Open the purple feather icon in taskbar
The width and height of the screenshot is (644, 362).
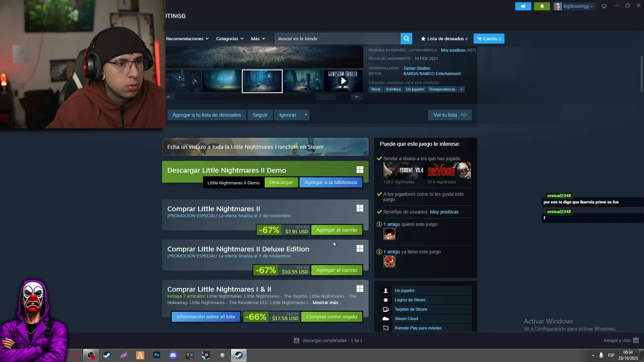pyautogui.click(x=124, y=355)
